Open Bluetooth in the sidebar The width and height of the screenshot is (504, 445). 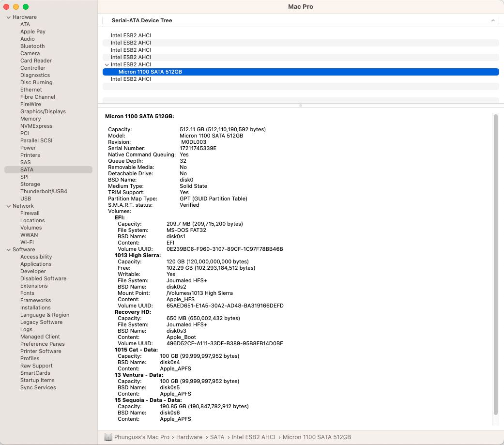(32, 46)
